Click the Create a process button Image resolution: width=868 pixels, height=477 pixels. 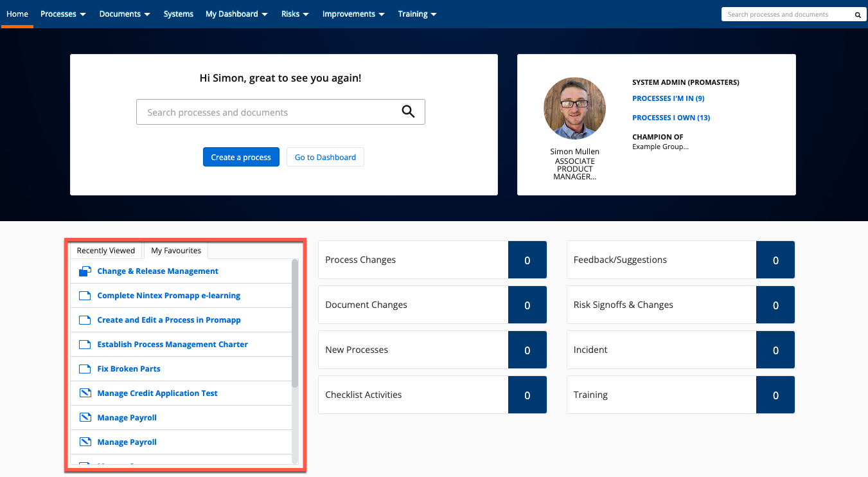point(241,157)
